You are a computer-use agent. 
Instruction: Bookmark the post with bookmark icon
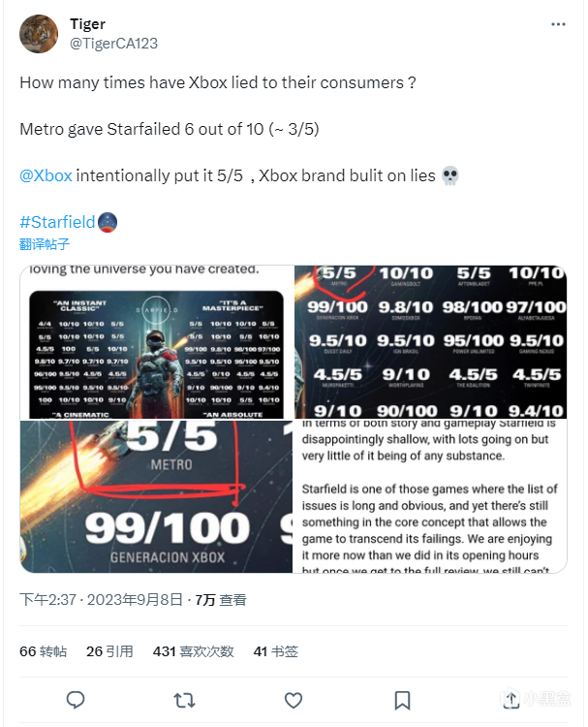pyautogui.click(x=402, y=700)
